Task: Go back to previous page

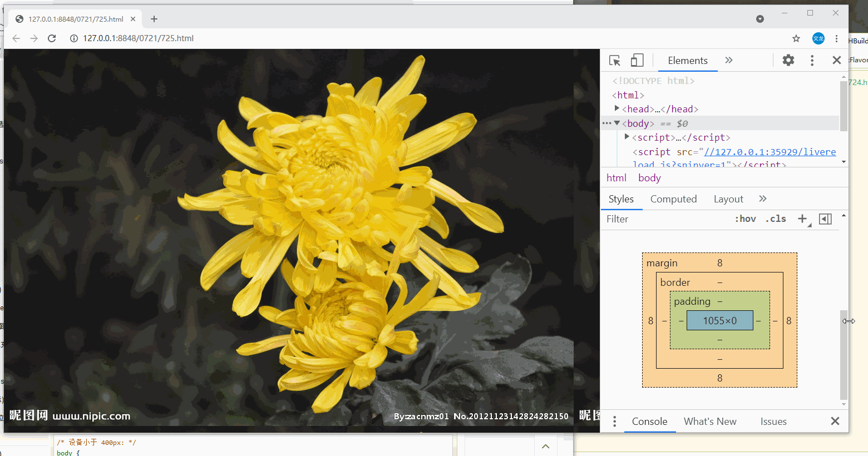Action: (16, 38)
